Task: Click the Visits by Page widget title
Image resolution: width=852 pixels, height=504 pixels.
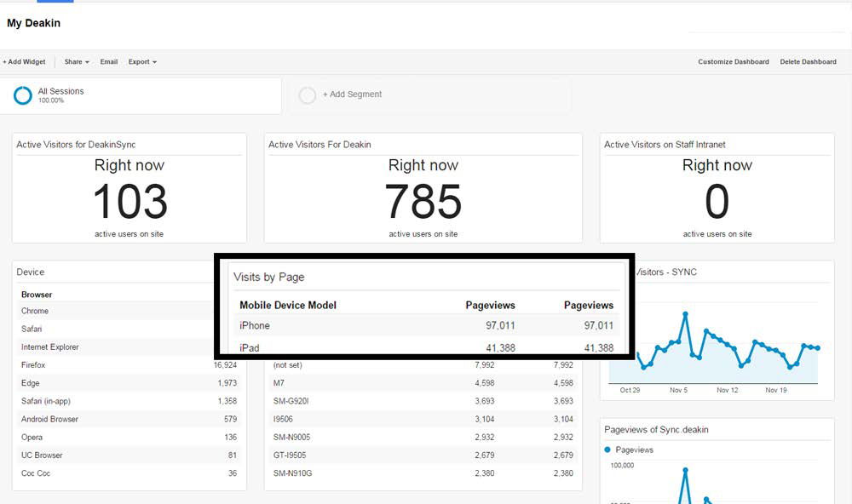Action: coord(269,277)
